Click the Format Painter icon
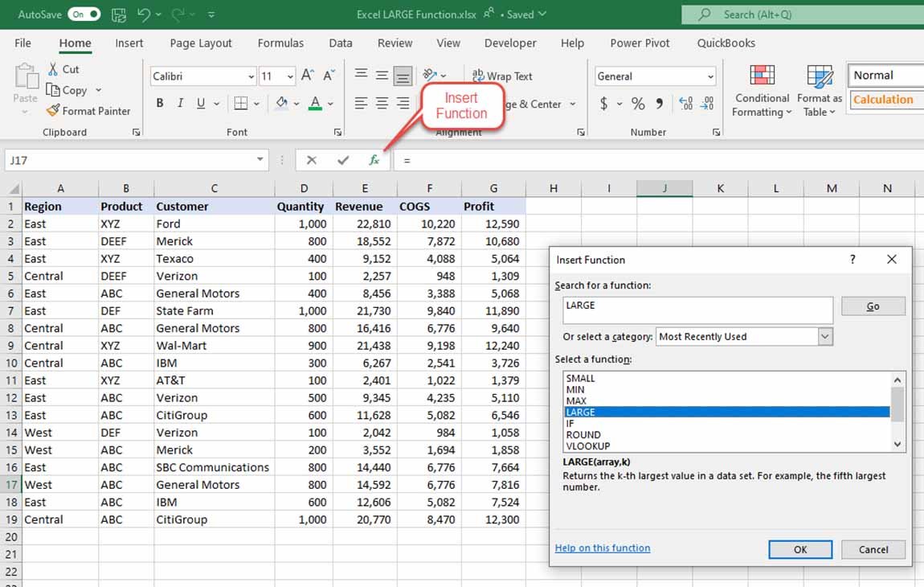 click(x=54, y=111)
